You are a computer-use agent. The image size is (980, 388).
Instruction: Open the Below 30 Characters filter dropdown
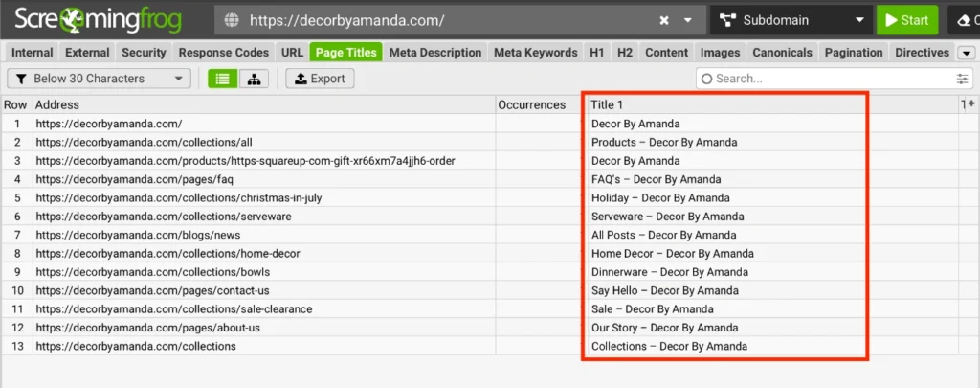[99, 79]
